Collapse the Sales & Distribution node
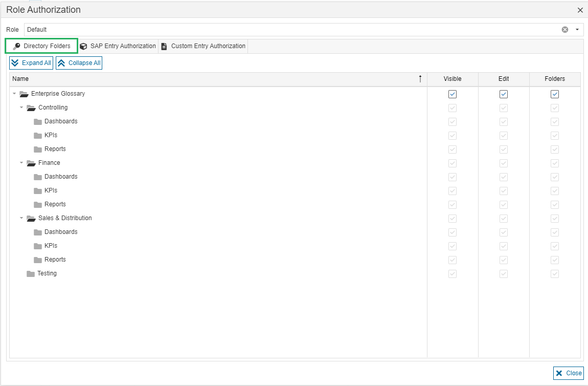 coord(21,218)
